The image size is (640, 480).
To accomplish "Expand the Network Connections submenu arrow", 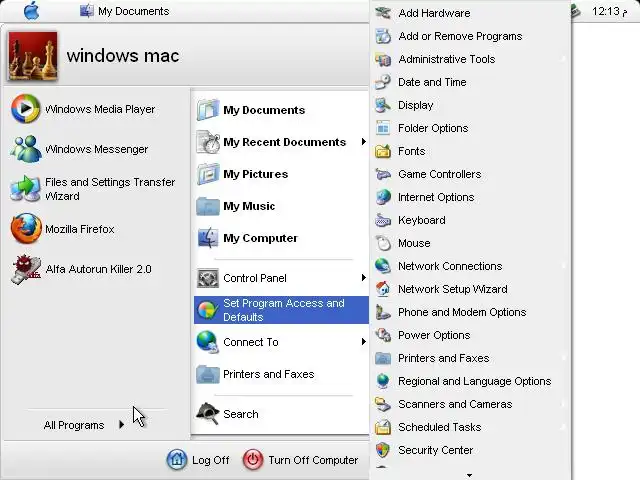I will click(x=564, y=266).
